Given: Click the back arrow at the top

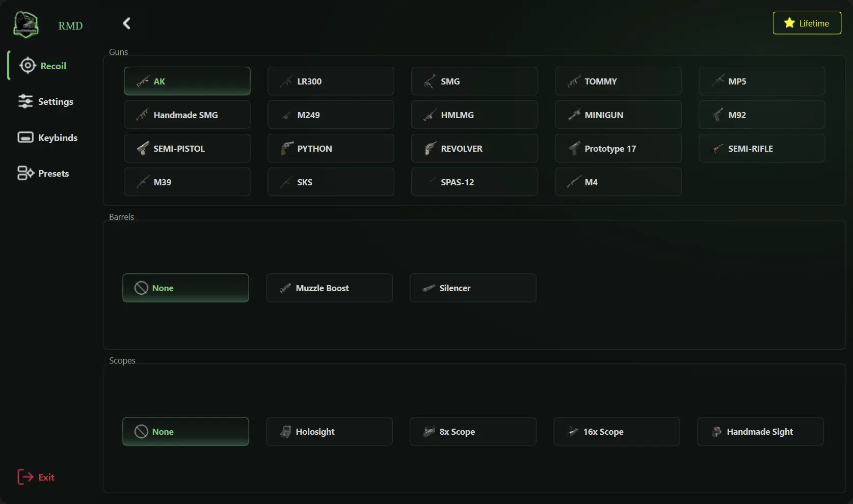Looking at the screenshot, I should point(126,23).
